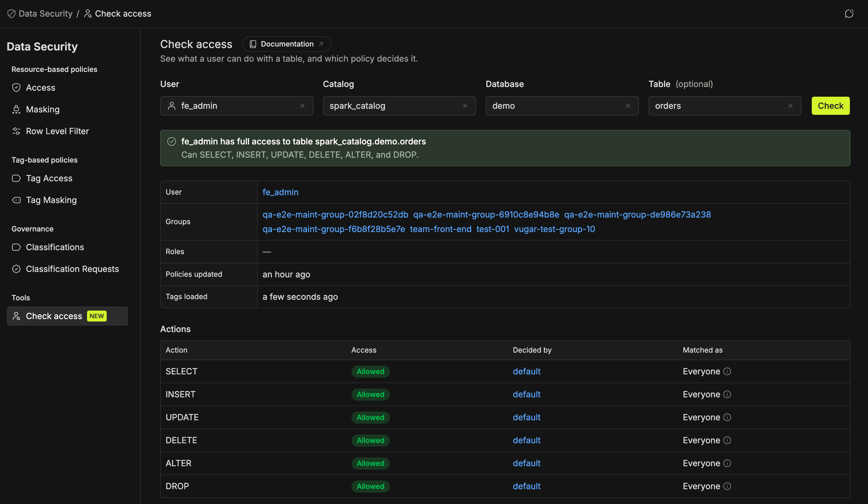Click the Data Security breadcrumb

coord(40,14)
